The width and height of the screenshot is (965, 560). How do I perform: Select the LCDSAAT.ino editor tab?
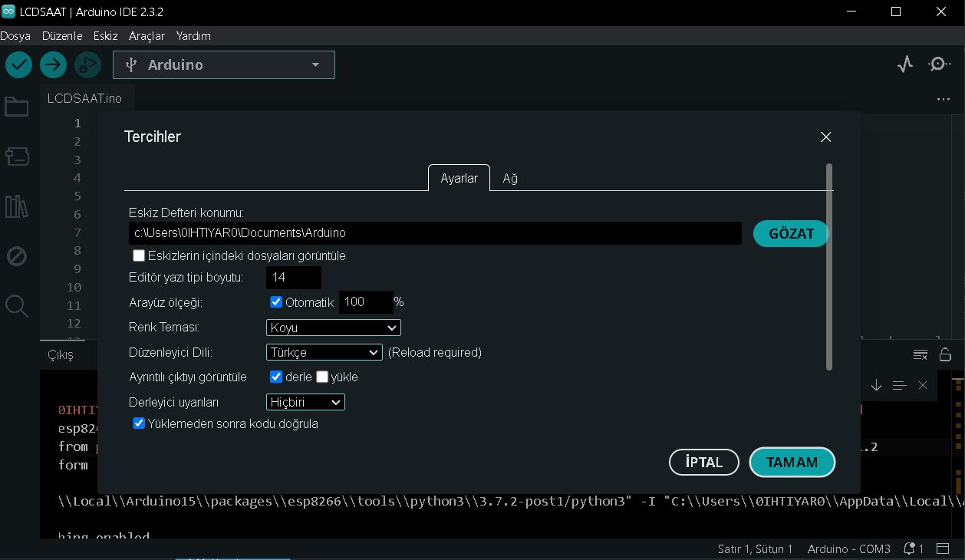coord(84,99)
